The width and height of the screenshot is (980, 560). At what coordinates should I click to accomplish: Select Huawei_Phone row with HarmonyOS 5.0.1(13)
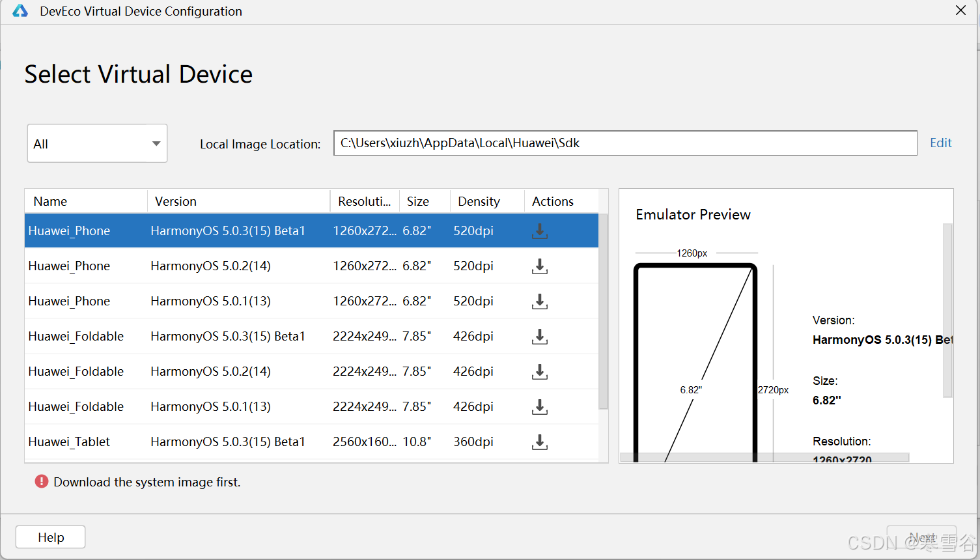(311, 301)
